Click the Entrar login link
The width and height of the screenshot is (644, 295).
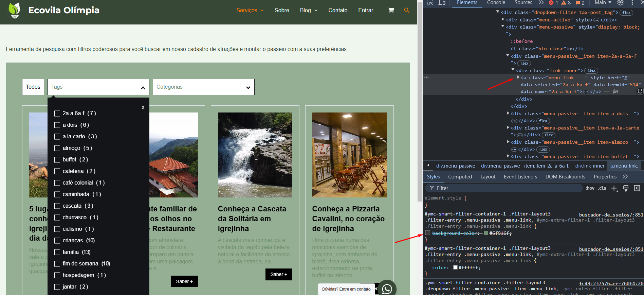click(366, 10)
